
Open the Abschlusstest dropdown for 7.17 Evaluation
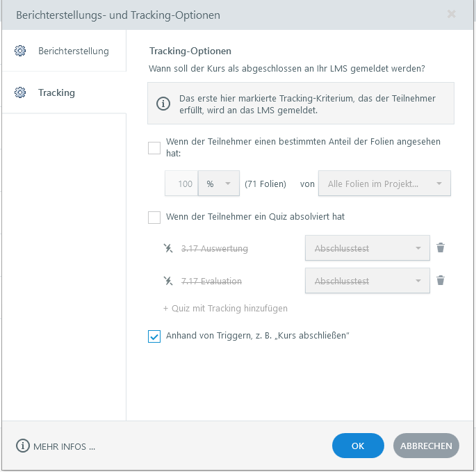pos(367,281)
